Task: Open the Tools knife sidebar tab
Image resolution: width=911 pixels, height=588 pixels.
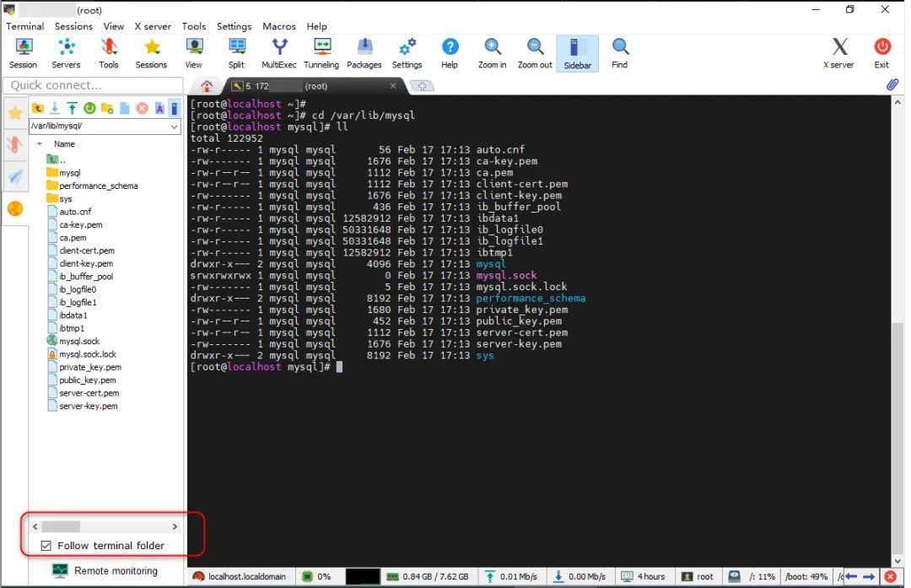Action: point(15,144)
